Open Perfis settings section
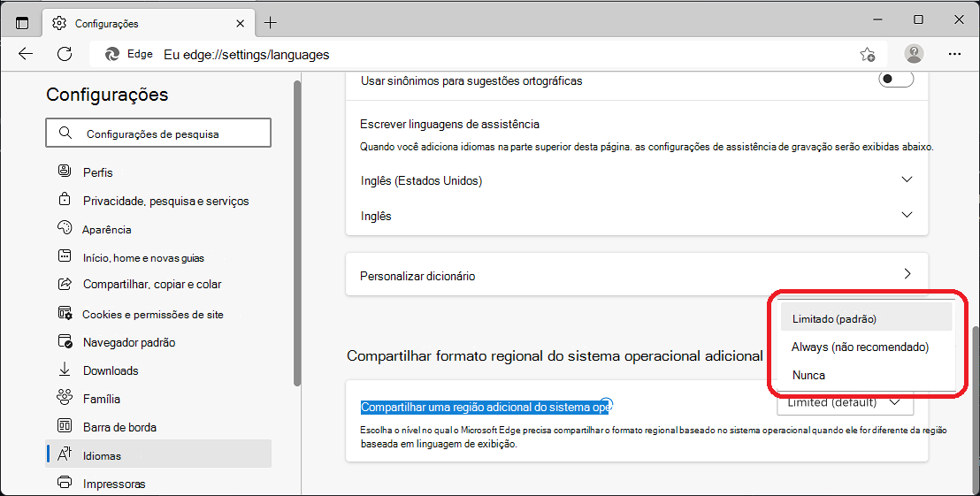The width and height of the screenshot is (980, 496). (x=158, y=172)
